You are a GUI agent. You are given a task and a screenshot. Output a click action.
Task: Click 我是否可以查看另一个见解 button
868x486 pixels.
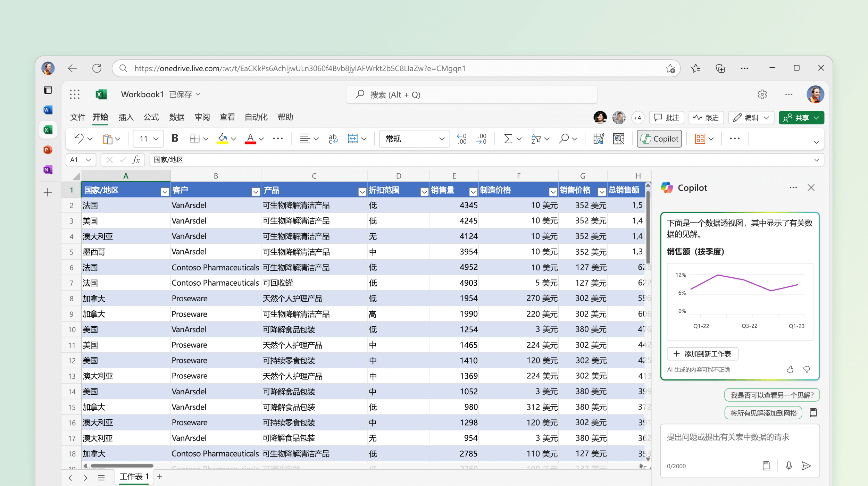pyautogui.click(x=770, y=394)
